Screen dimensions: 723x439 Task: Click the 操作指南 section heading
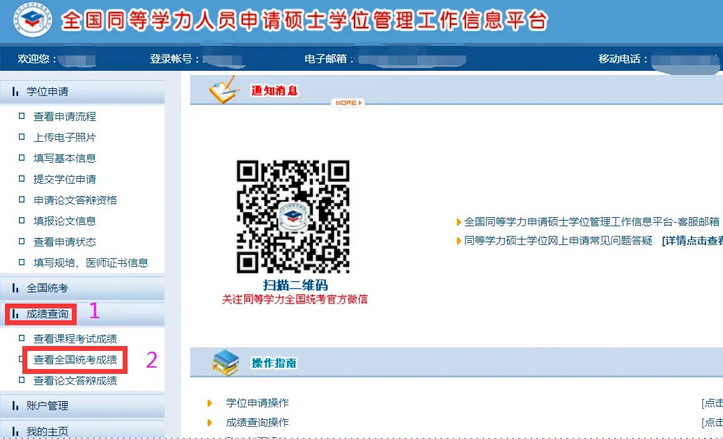click(x=274, y=363)
